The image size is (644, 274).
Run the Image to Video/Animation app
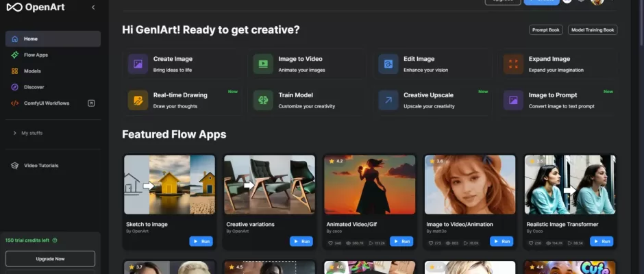click(x=501, y=242)
